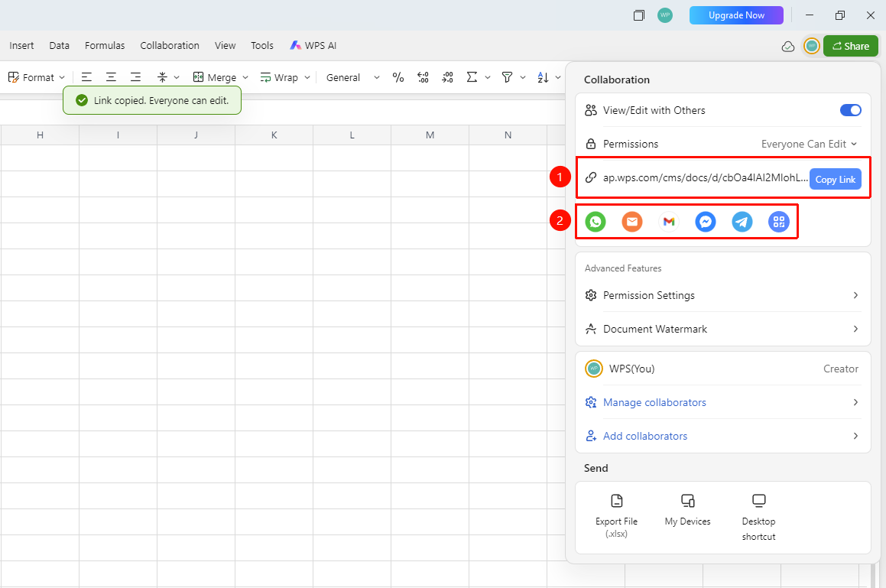886x588 pixels.
Task: Click the Copy Link button
Action: pos(835,179)
